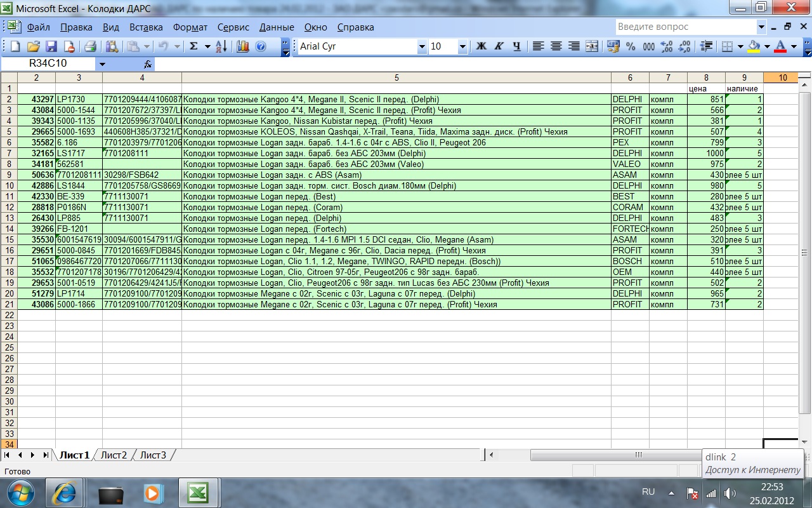
Task: Select column 5 header
Action: coord(396,77)
